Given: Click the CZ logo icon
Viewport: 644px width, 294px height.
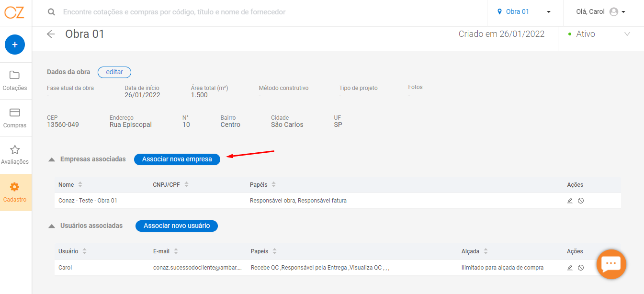Looking at the screenshot, I should point(14,12).
